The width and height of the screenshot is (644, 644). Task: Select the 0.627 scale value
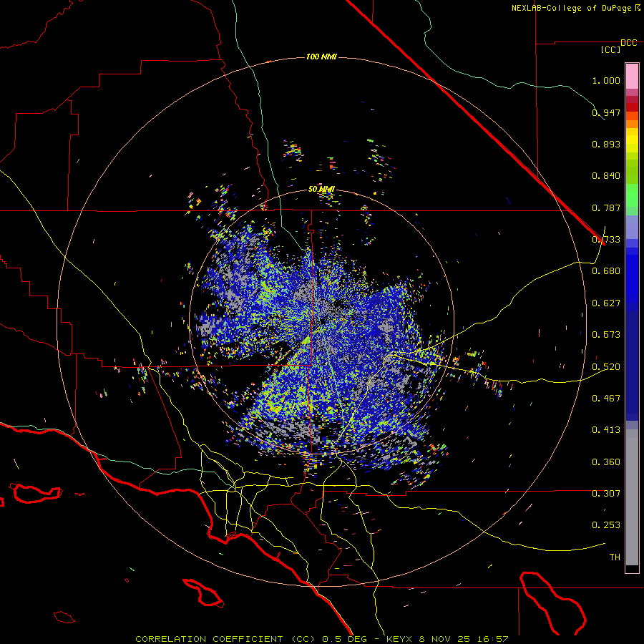[x=606, y=303]
